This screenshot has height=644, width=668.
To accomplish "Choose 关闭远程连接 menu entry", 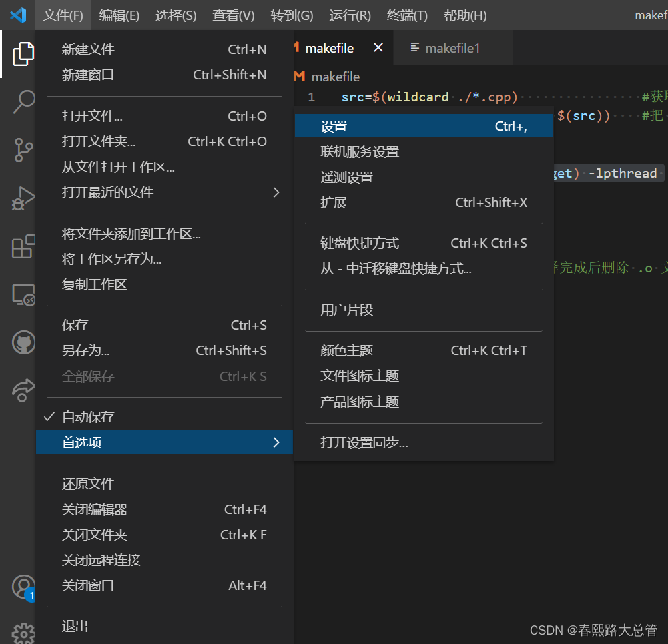I will click(x=164, y=560).
